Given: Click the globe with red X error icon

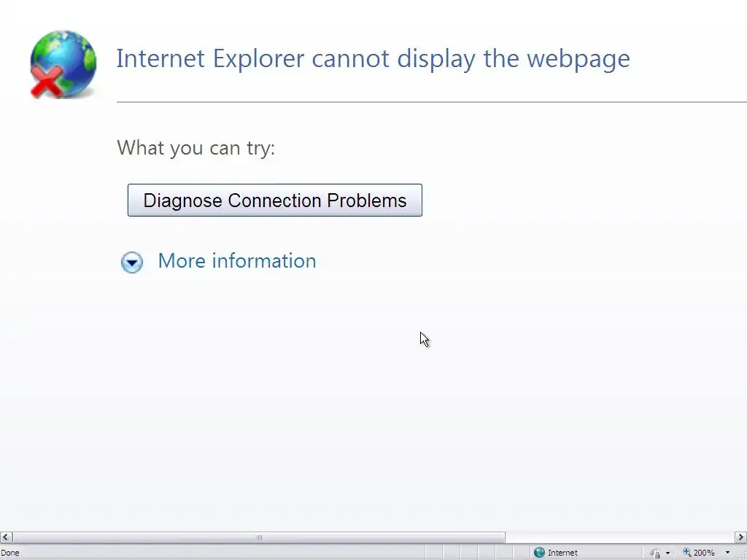Looking at the screenshot, I should pos(63,64).
